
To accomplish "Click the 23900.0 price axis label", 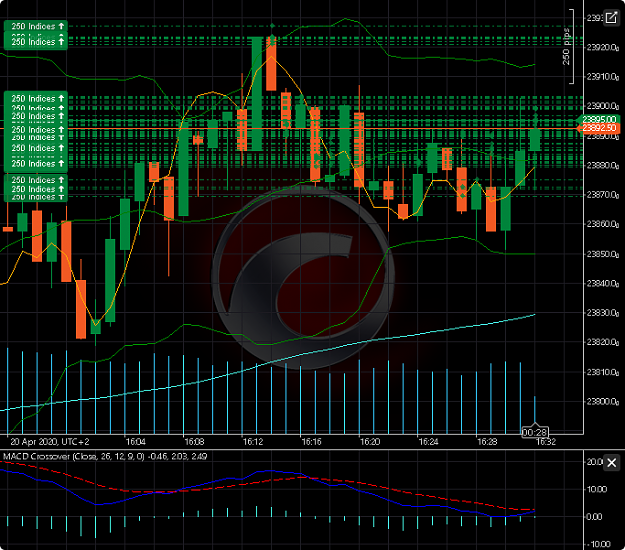I will (603, 106).
